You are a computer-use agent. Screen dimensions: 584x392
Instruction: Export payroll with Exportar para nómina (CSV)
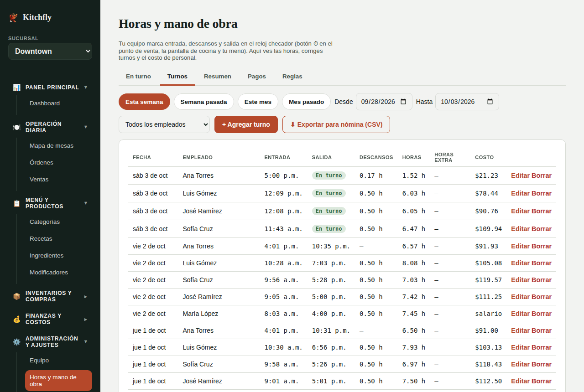point(336,124)
